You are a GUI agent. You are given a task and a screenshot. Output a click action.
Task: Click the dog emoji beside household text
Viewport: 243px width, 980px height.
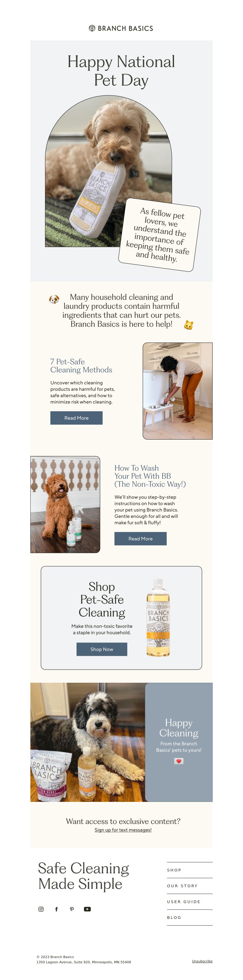click(54, 299)
